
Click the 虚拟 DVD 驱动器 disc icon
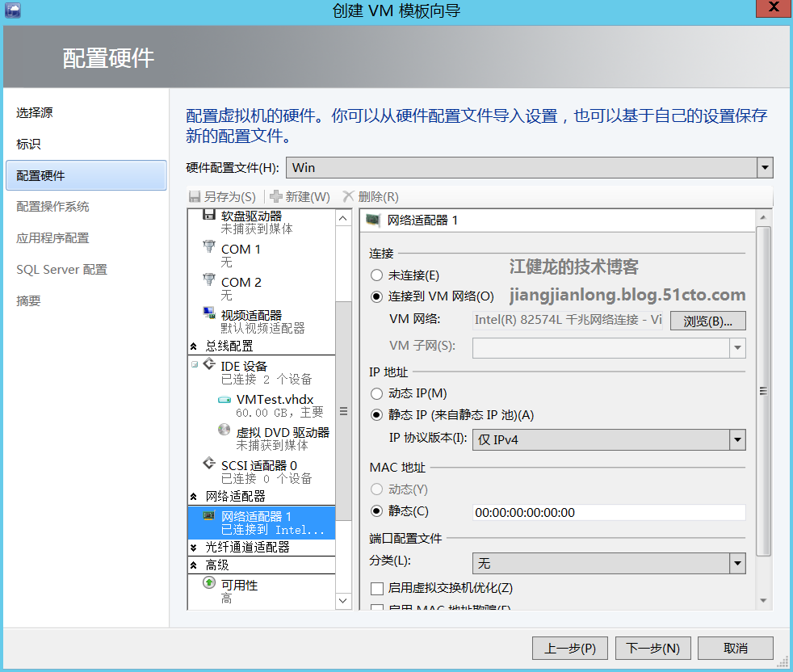point(224,430)
